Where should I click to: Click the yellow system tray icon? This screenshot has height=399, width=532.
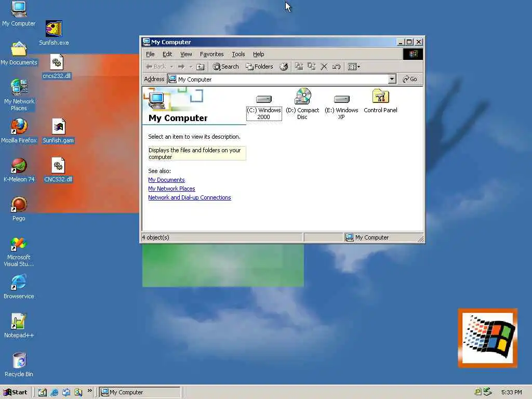[x=478, y=392]
